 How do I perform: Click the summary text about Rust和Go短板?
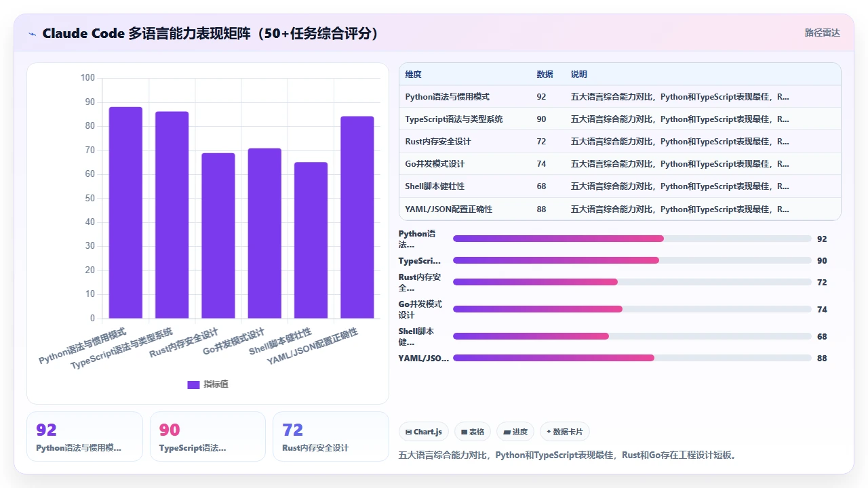point(568,455)
